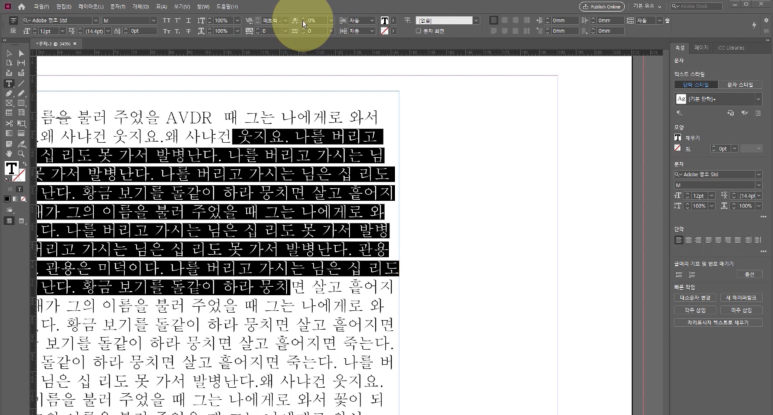
Task: Apply All Caps (TT) formatting
Action: tap(166, 21)
